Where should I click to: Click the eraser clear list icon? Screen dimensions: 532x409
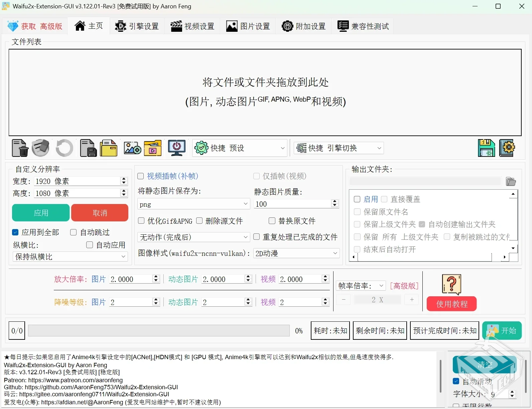[40, 148]
